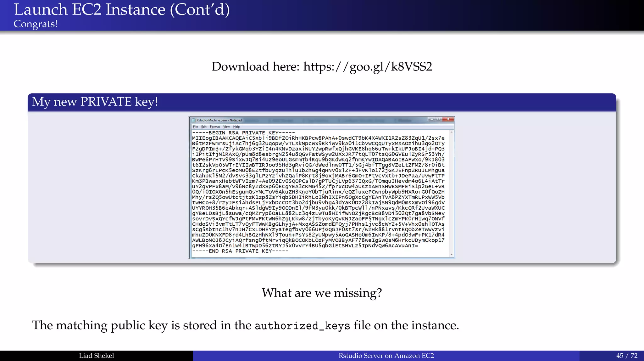644x361 pixels.
Task: Open the Edit menu in Notepad
Action: click(204, 127)
